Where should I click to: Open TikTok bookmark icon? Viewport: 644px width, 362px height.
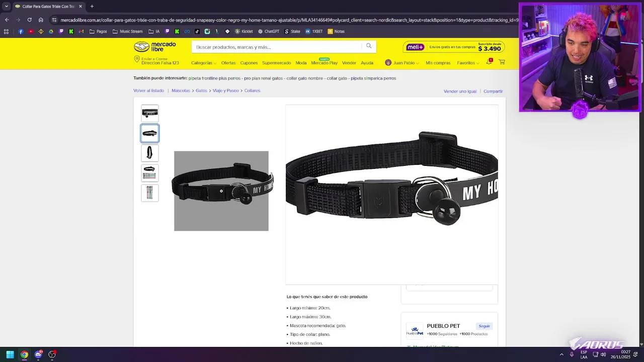(197, 31)
